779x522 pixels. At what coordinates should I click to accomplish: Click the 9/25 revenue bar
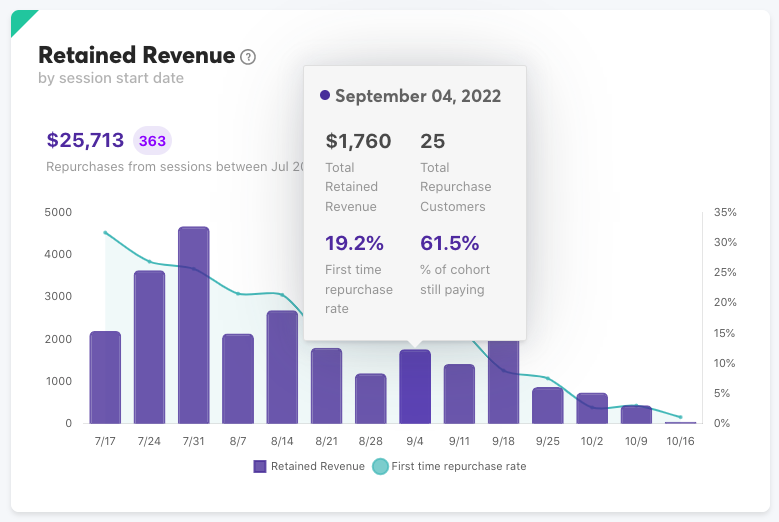point(547,405)
